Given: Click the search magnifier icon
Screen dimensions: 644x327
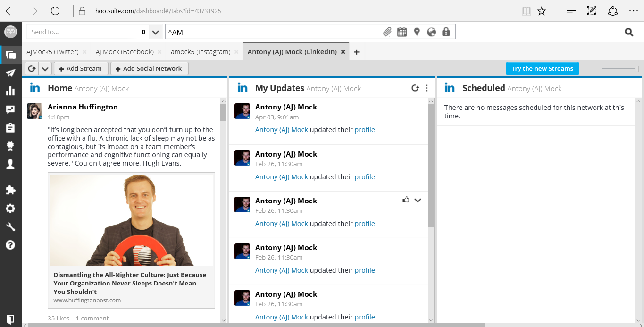Looking at the screenshot, I should (628, 32).
